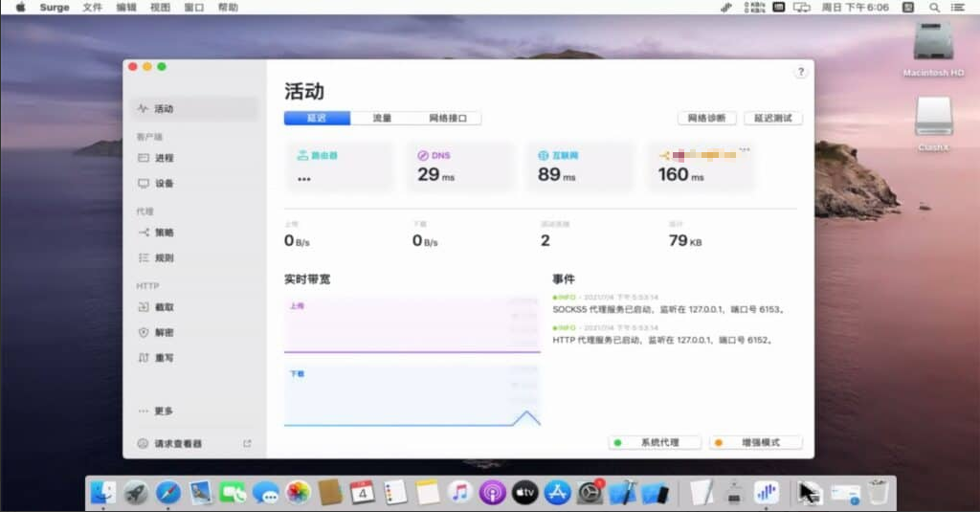Screen dimensions: 980x512
Task: Go to 策略 (Policy) section
Action: pyautogui.click(x=164, y=233)
